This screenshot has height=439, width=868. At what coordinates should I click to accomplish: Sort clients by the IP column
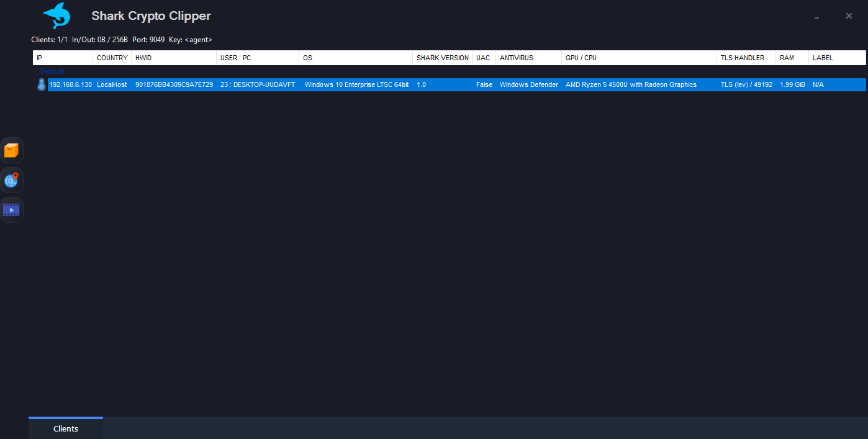pos(62,57)
